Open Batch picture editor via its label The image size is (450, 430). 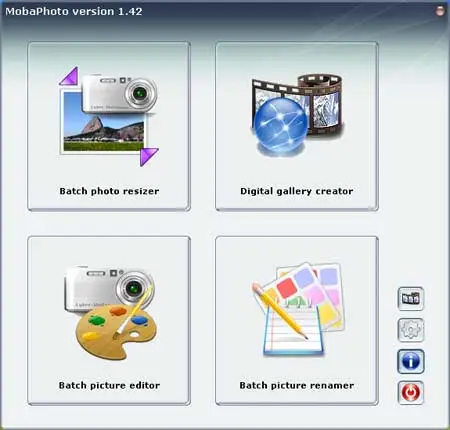[x=109, y=386]
